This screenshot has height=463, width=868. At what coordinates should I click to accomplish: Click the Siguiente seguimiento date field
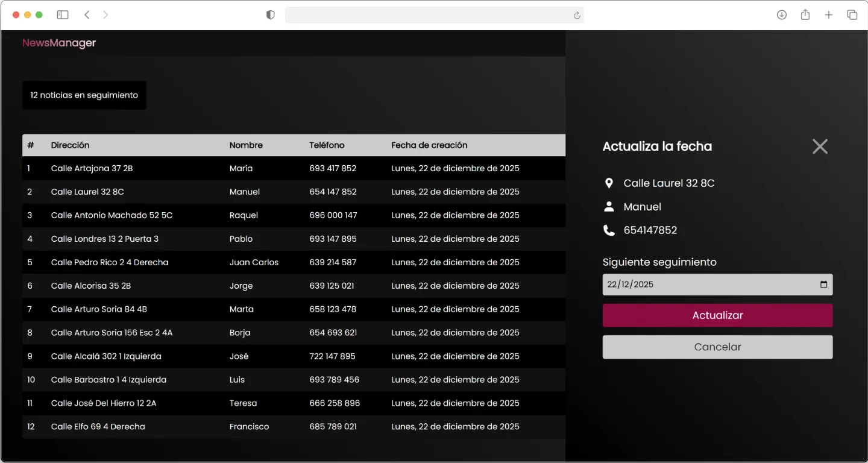click(705, 285)
